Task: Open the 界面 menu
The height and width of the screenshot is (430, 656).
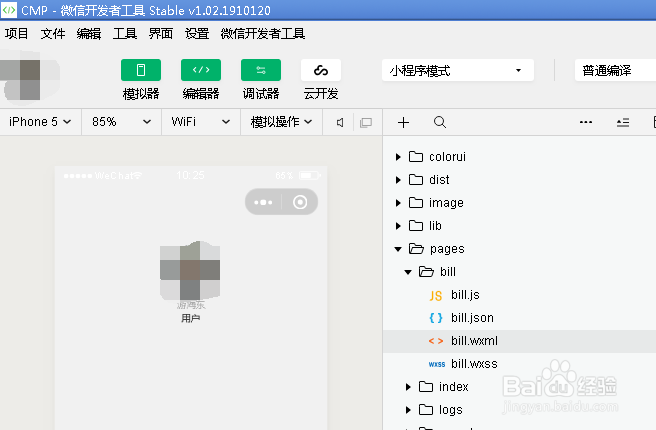Action: (x=161, y=33)
